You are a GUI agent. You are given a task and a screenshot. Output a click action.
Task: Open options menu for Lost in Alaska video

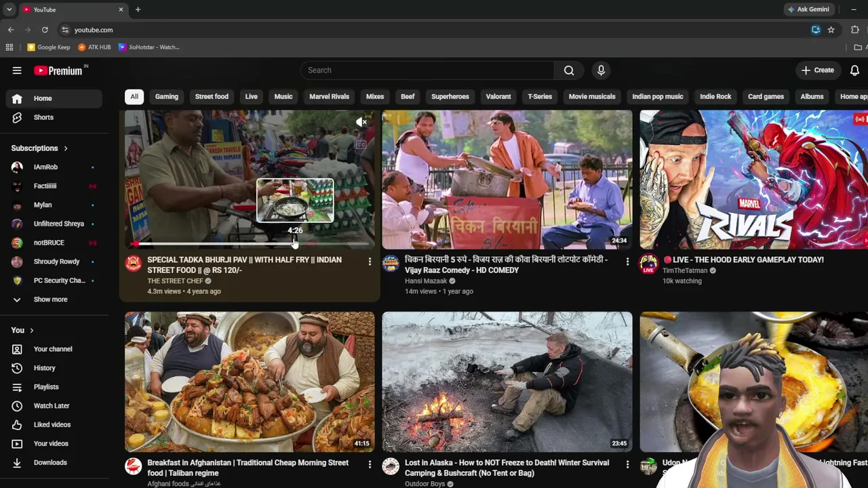(x=627, y=464)
